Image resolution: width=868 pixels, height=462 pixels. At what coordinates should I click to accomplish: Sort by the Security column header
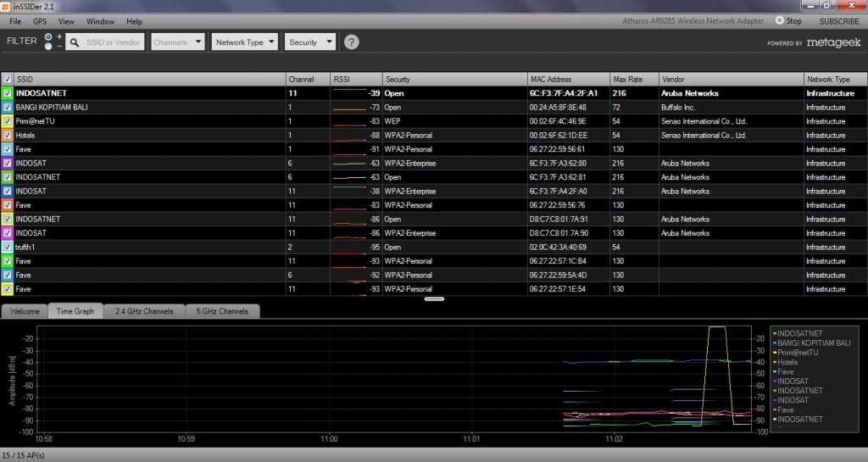[454, 79]
